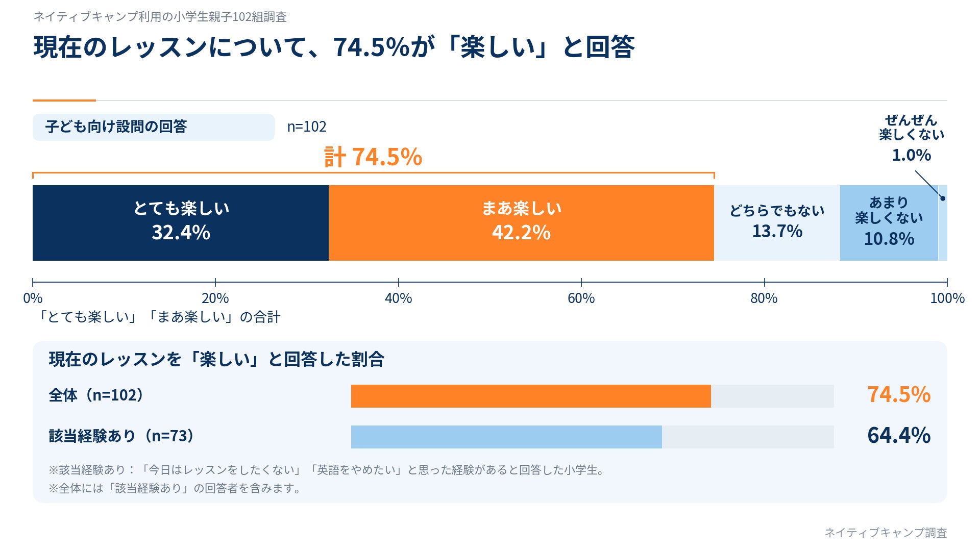Click the orange まあ楽しい 42.2% bar segment
This screenshot has height=551, width=980.
tap(522, 223)
